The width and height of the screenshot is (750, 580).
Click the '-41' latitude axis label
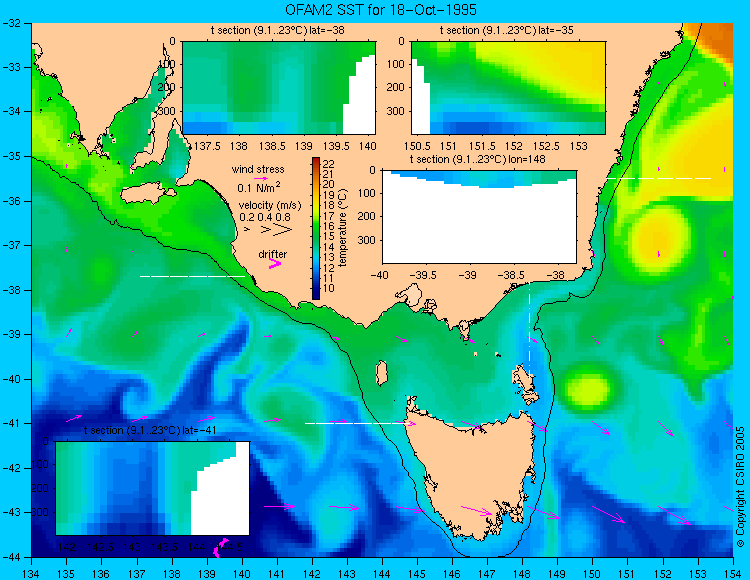[11, 424]
